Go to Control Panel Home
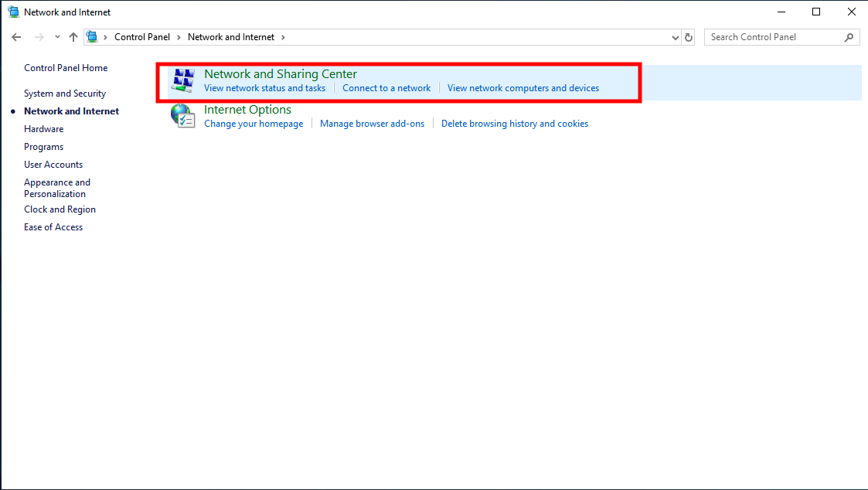This screenshot has width=868, height=490. pyautogui.click(x=66, y=67)
